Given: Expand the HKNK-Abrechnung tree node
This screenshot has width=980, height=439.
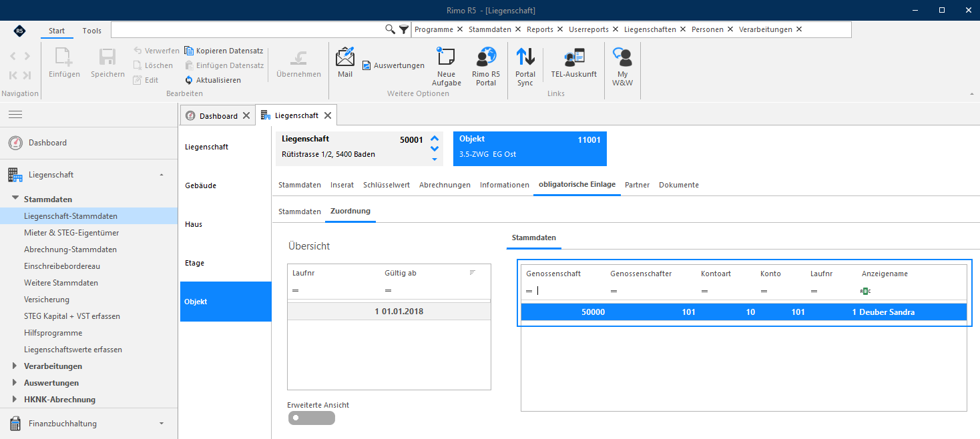Looking at the screenshot, I should (15, 399).
